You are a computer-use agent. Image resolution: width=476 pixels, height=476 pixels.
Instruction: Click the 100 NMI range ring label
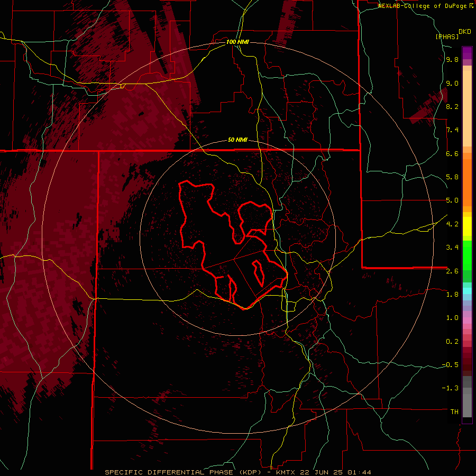click(x=237, y=42)
